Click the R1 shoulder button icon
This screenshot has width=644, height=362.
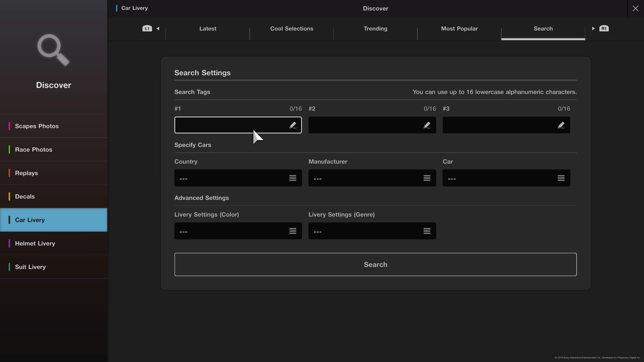pos(604,28)
